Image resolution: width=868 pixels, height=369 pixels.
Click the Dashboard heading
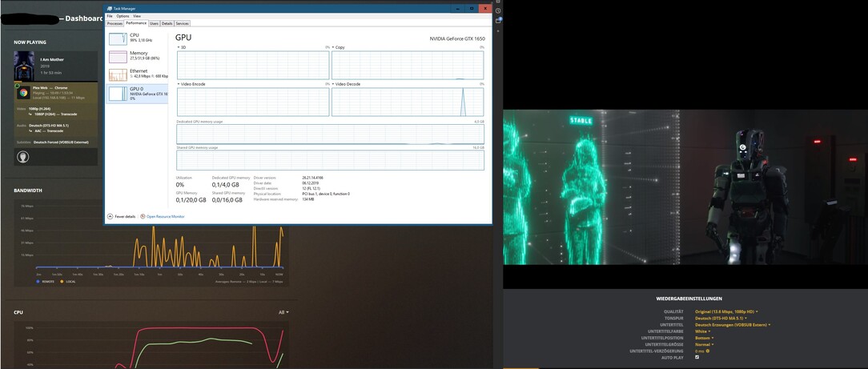[84, 18]
